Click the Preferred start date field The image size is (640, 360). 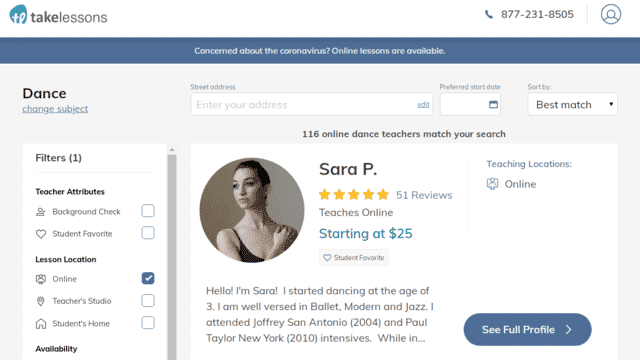tap(470, 104)
